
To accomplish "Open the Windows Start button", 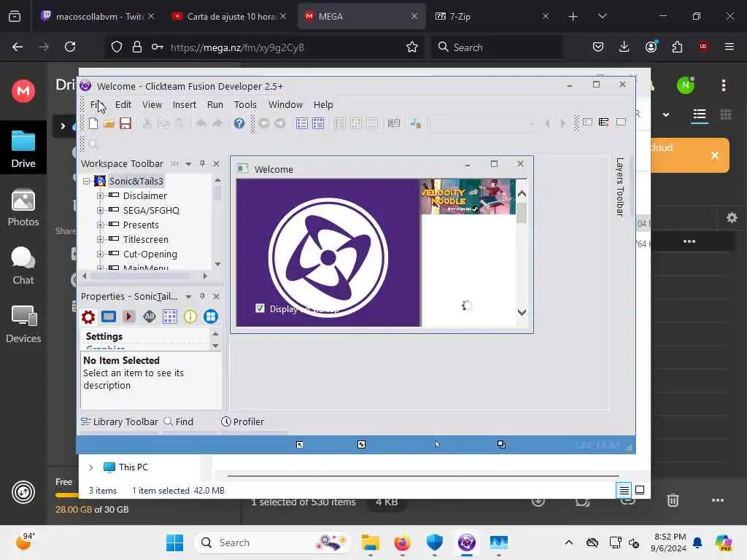I will click(x=174, y=542).
